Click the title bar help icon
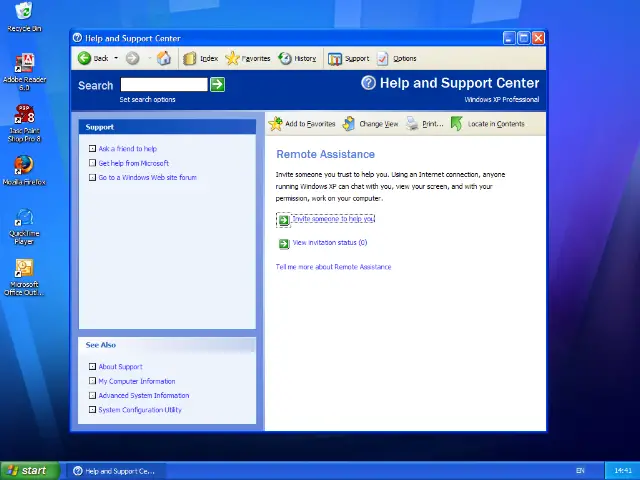The image size is (640, 480). click(x=77, y=38)
